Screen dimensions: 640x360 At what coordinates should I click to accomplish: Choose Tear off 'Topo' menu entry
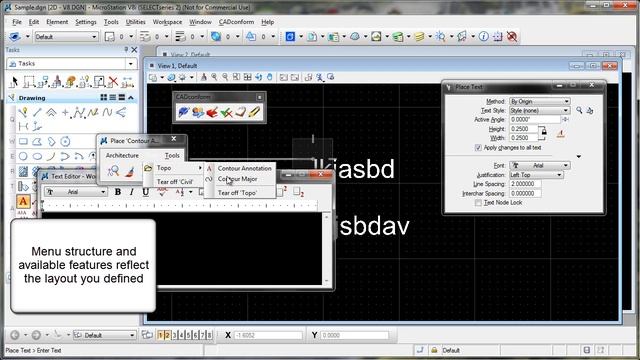point(237,193)
